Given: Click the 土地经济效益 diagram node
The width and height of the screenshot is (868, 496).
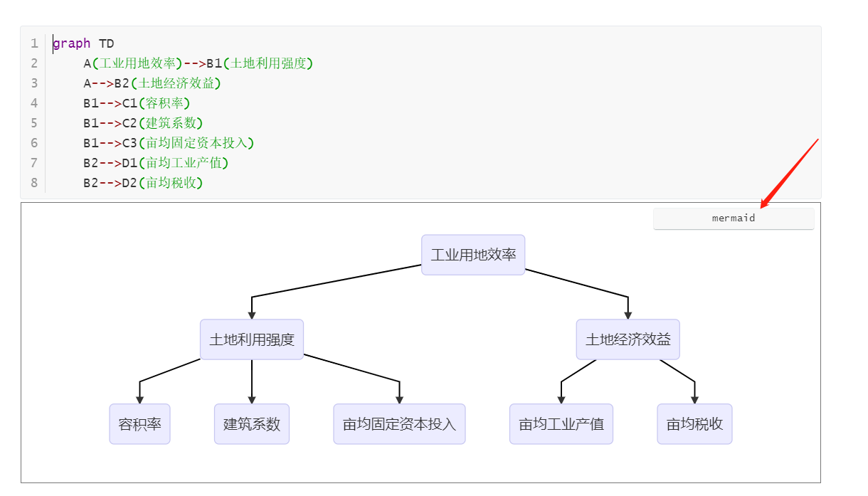Looking at the screenshot, I should (628, 339).
